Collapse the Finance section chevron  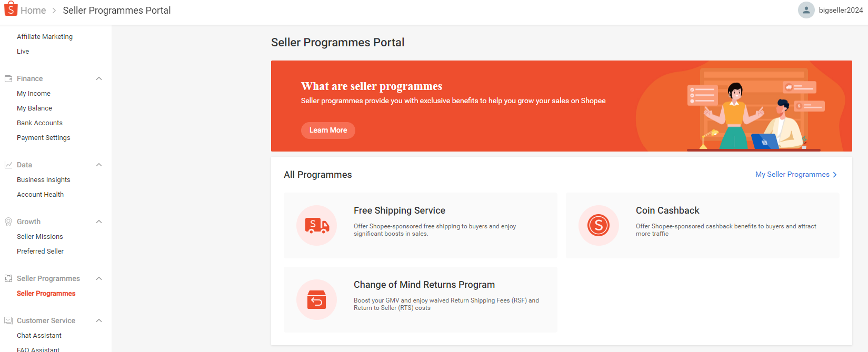pyautogui.click(x=98, y=78)
